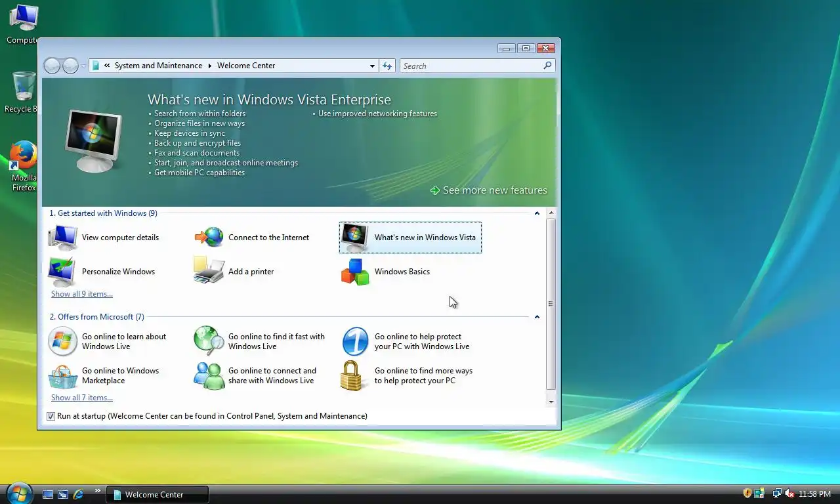Click the 2. Offers from Microsoft heading
The width and height of the screenshot is (840, 504).
pos(97,317)
